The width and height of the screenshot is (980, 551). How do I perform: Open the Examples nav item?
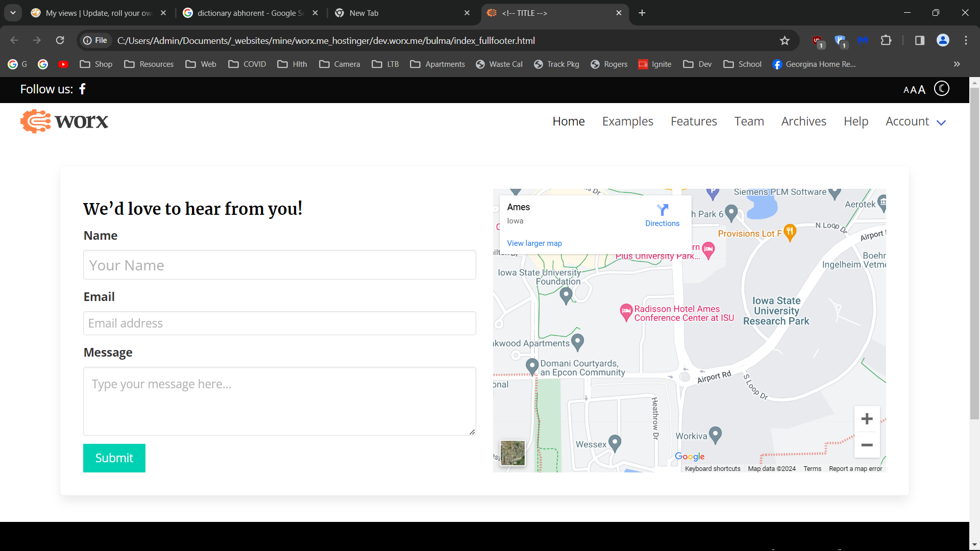(x=627, y=121)
